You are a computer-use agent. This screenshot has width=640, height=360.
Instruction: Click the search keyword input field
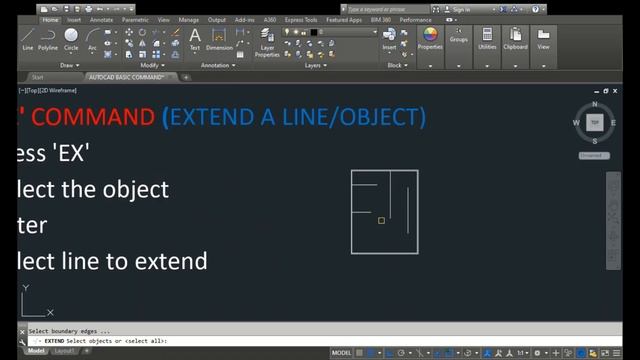tap(387, 9)
